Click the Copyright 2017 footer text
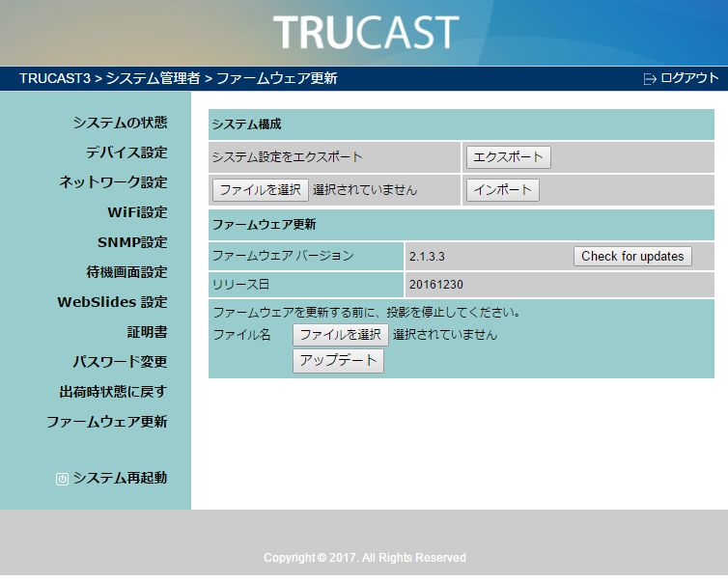 pyautogui.click(x=364, y=558)
